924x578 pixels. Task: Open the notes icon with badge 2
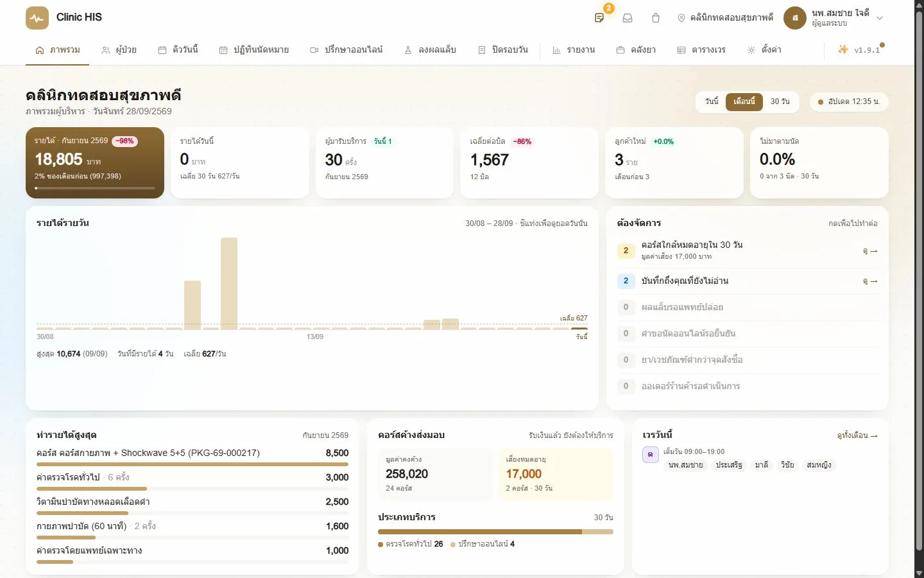pyautogui.click(x=599, y=17)
